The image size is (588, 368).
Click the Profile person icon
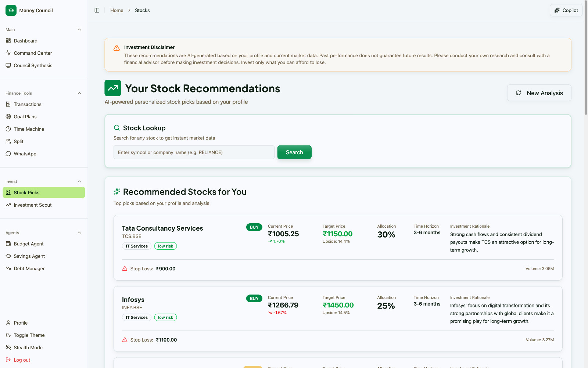click(x=8, y=323)
